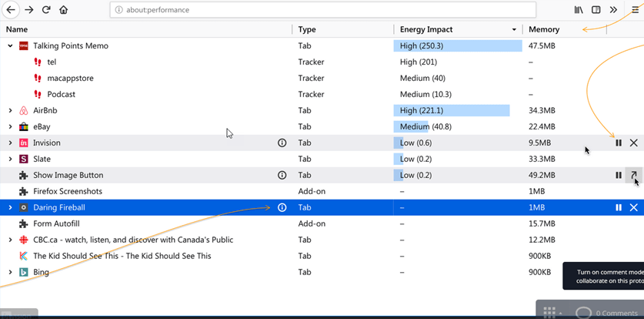Click the AirBnb favicon
This screenshot has height=319, width=644.
(23, 111)
